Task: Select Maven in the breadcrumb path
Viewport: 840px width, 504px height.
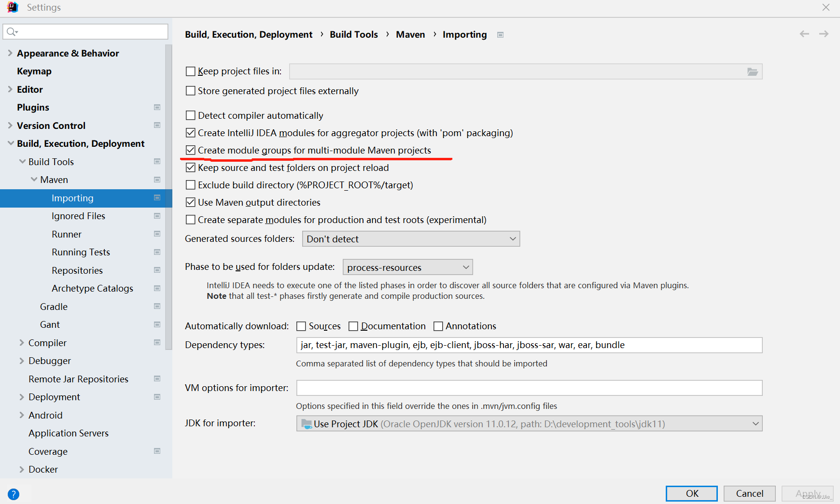Action: click(x=410, y=34)
